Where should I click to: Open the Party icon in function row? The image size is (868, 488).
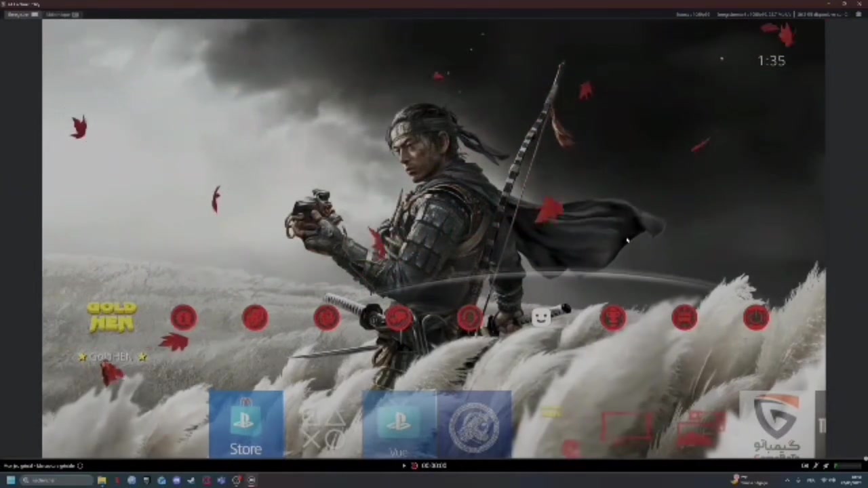pos(470,318)
